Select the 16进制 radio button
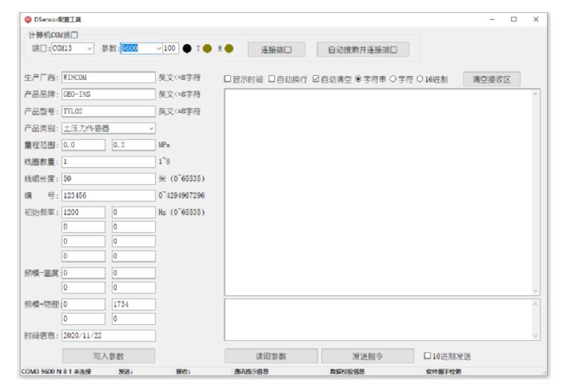The height and width of the screenshot is (392, 567). click(x=420, y=79)
